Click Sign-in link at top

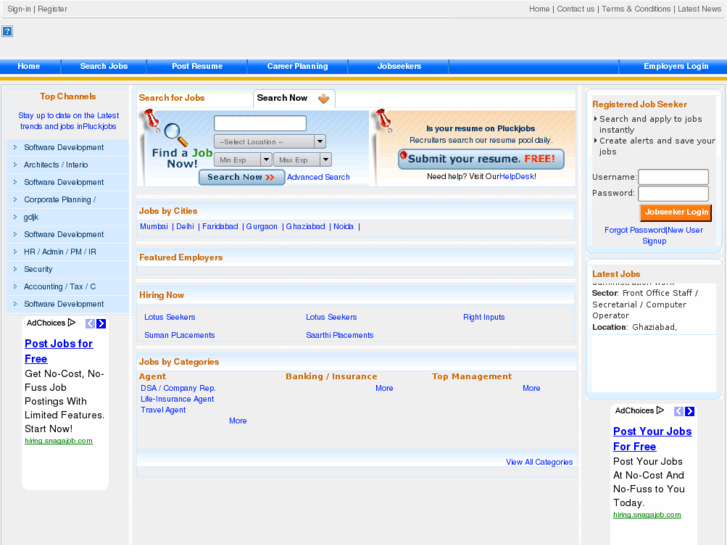click(19, 9)
